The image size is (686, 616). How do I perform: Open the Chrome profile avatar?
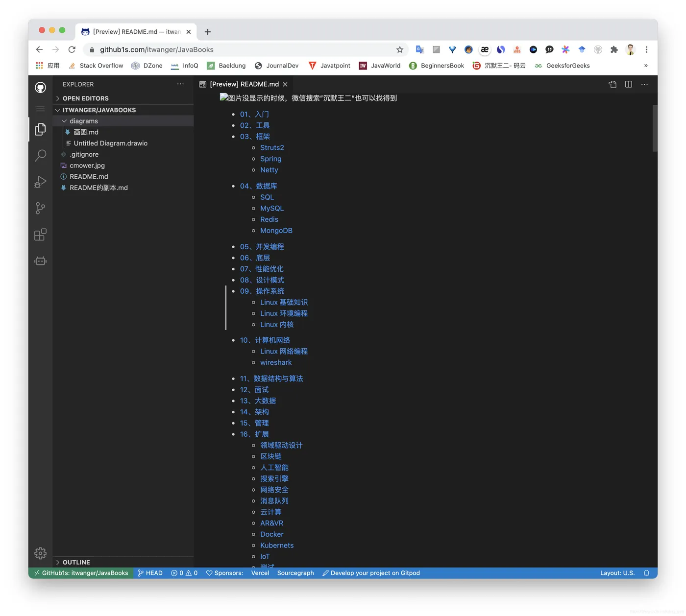(x=631, y=49)
